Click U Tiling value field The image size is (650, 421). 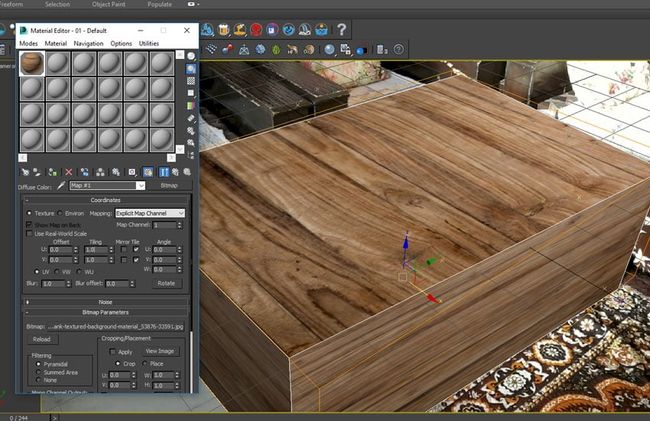point(96,249)
